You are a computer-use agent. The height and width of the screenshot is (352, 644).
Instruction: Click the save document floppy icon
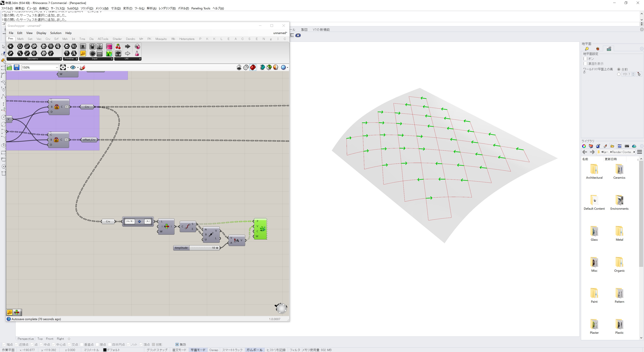click(16, 67)
